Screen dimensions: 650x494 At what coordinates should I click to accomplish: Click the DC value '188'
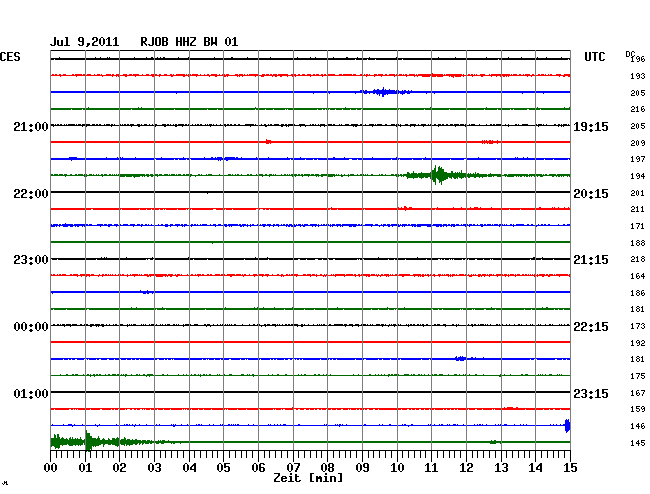tap(638, 243)
